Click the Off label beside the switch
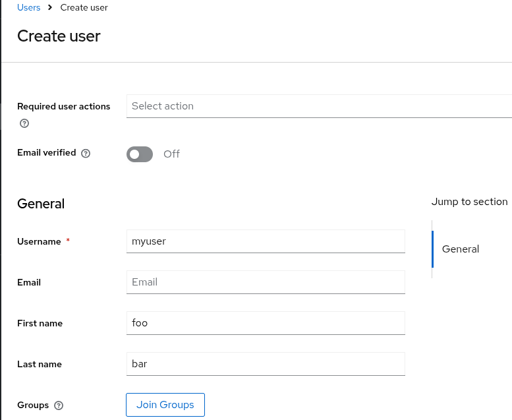The image size is (512, 420). 171,154
